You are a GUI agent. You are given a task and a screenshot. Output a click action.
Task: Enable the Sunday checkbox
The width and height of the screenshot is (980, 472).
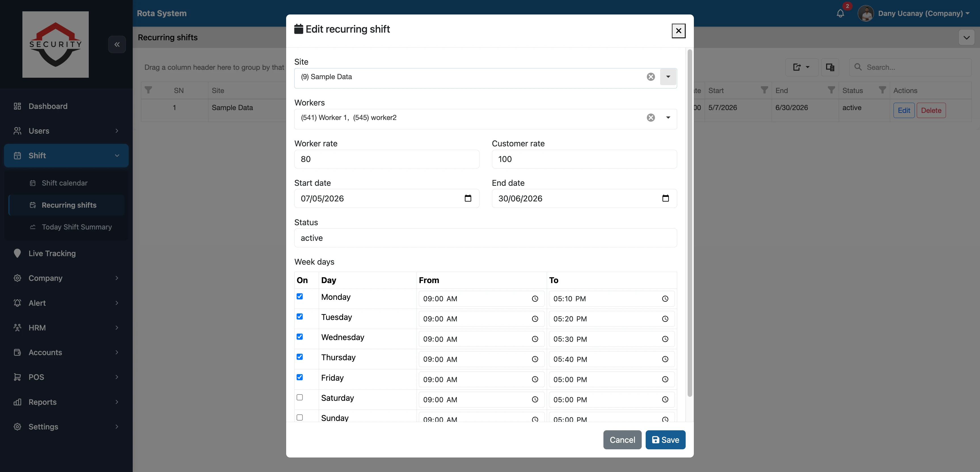click(x=300, y=418)
